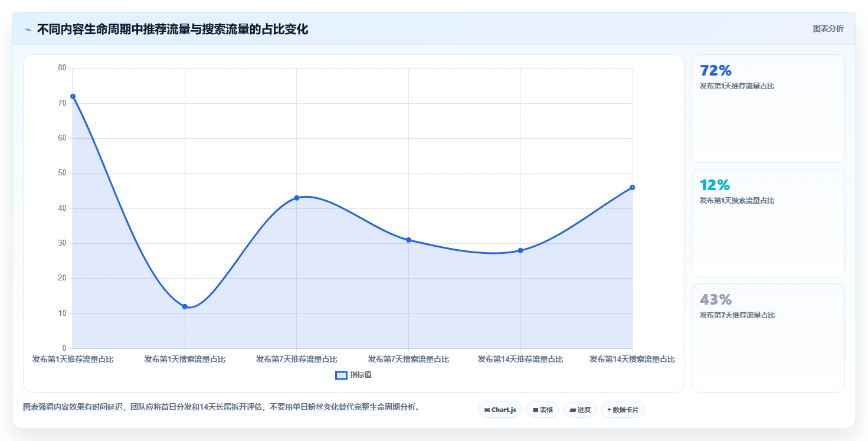Select the 表格 chip

pos(542,410)
